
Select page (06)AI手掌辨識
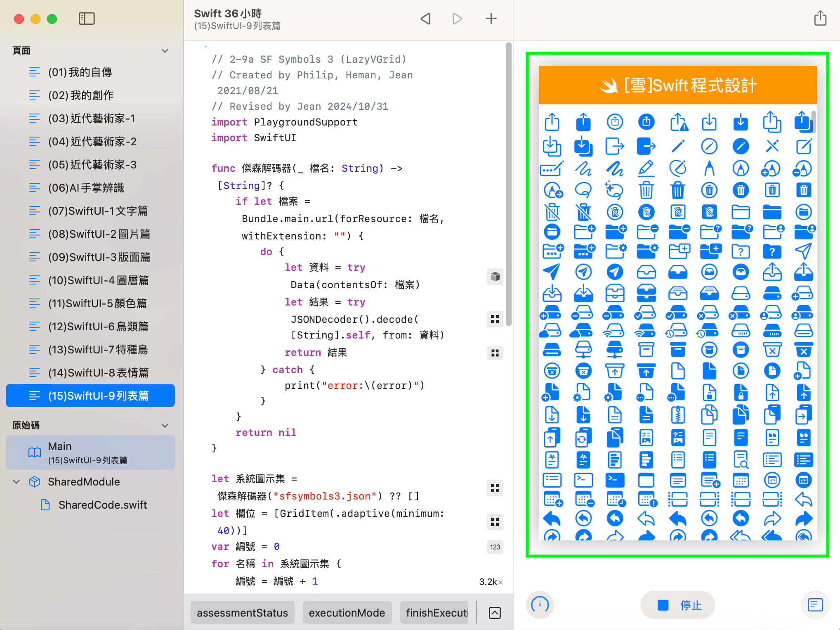tap(86, 188)
